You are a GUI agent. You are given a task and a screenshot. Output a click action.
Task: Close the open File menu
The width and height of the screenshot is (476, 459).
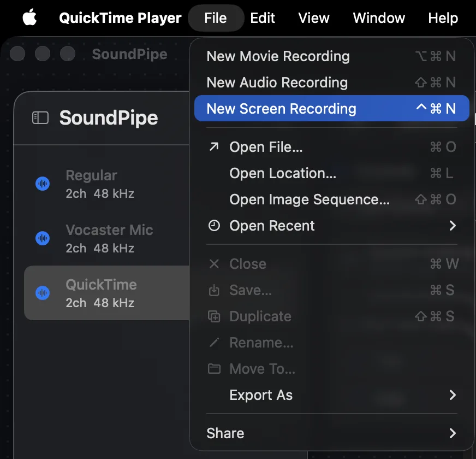point(216,18)
